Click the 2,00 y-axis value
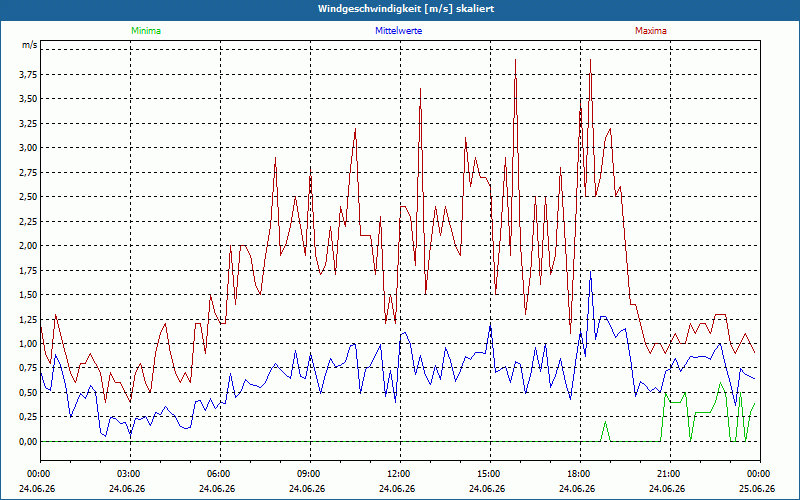 point(28,246)
